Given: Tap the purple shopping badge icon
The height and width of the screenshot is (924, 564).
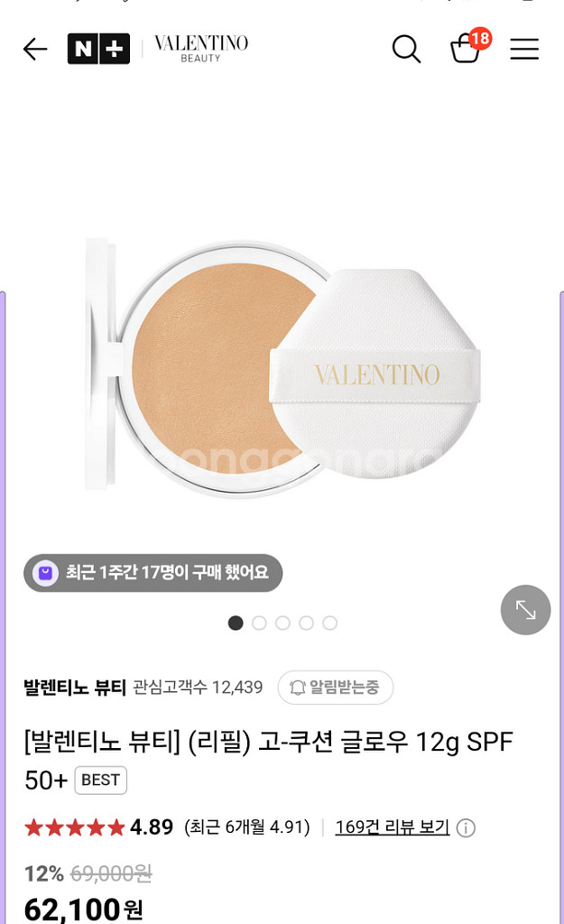Looking at the screenshot, I should click(x=45, y=573).
